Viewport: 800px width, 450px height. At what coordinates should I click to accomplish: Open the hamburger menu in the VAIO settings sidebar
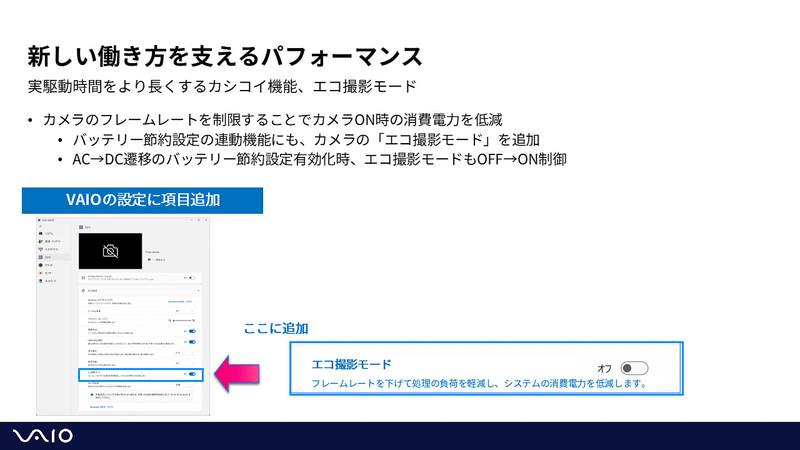pyautogui.click(x=40, y=226)
